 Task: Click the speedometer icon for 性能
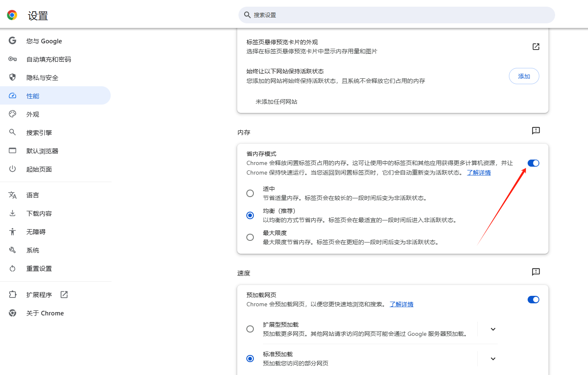click(x=12, y=96)
